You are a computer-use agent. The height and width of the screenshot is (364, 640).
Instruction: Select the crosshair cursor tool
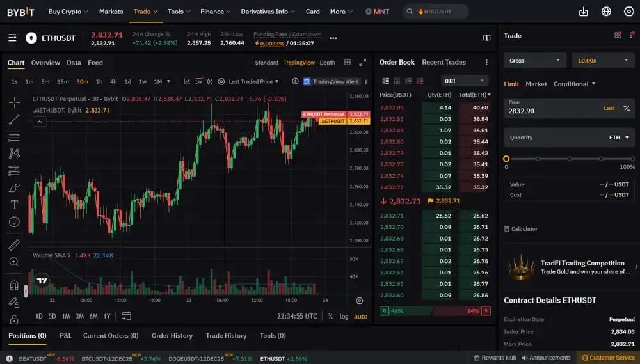pos(14,102)
